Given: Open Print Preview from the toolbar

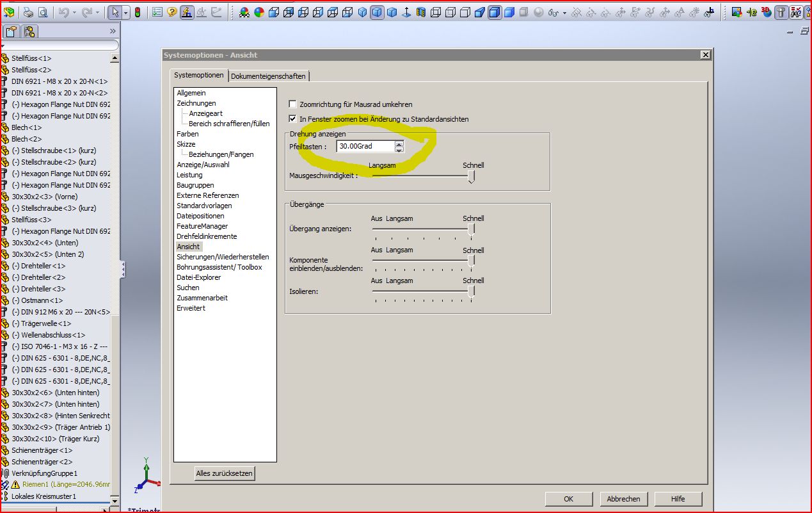Looking at the screenshot, I should click(x=43, y=12).
